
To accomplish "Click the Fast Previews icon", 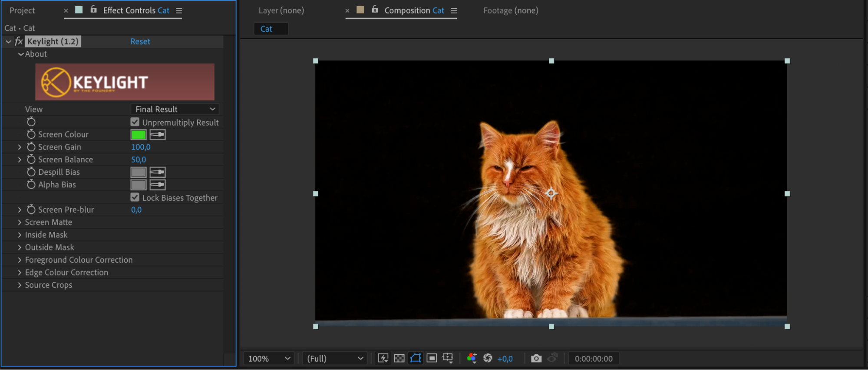I will [383, 358].
